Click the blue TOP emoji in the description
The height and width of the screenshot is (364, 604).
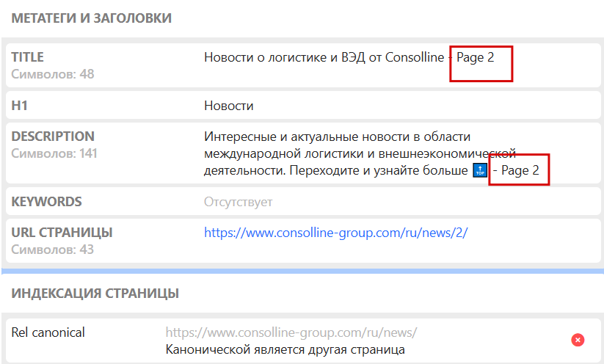pyautogui.click(x=480, y=170)
